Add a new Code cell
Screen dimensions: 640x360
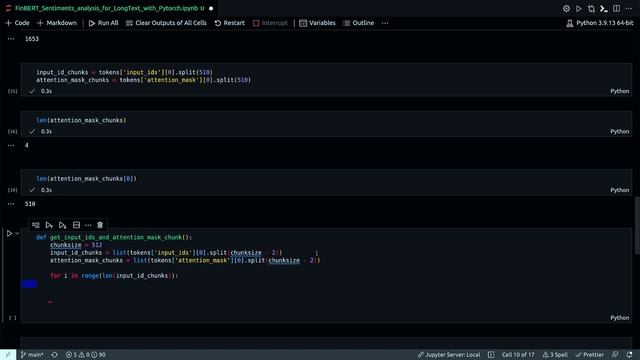pyautogui.click(x=17, y=23)
